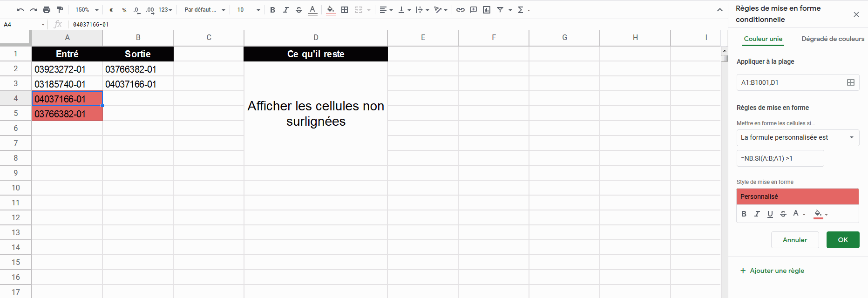The width and height of the screenshot is (868, 298).
Task: Open the font size 10 dropdown
Action: pyautogui.click(x=248, y=10)
